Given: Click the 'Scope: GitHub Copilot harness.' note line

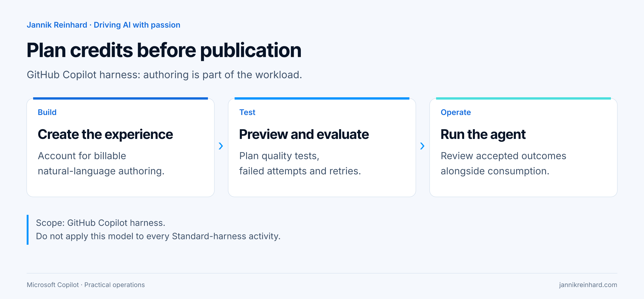Looking at the screenshot, I should click(101, 223).
